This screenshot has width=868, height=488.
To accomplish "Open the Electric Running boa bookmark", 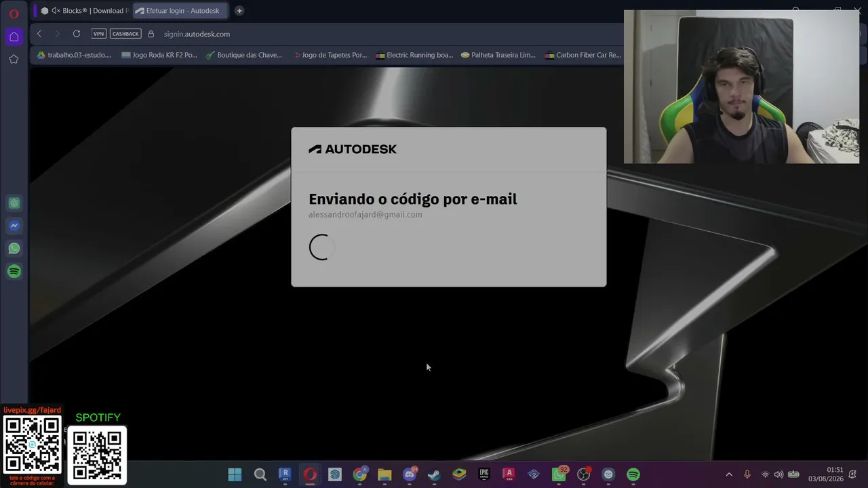I will click(x=414, y=55).
